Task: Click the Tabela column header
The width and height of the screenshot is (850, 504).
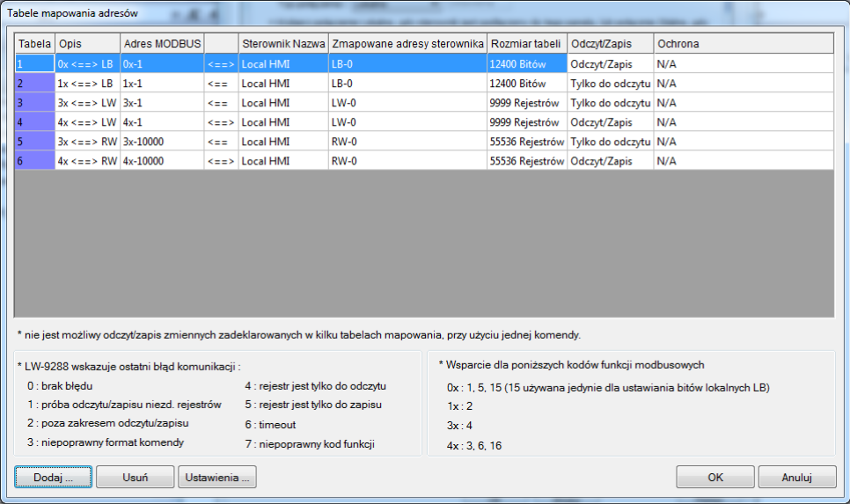Action: point(34,44)
